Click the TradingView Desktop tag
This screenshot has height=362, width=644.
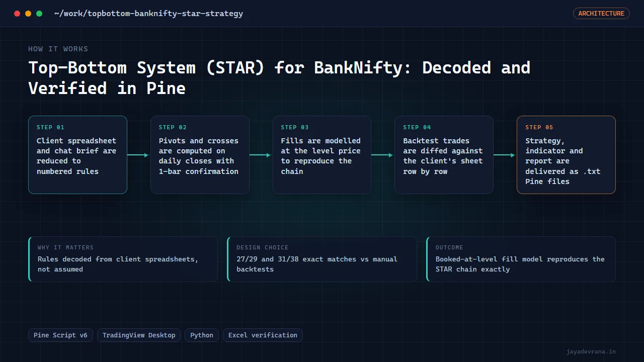(x=139, y=335)
